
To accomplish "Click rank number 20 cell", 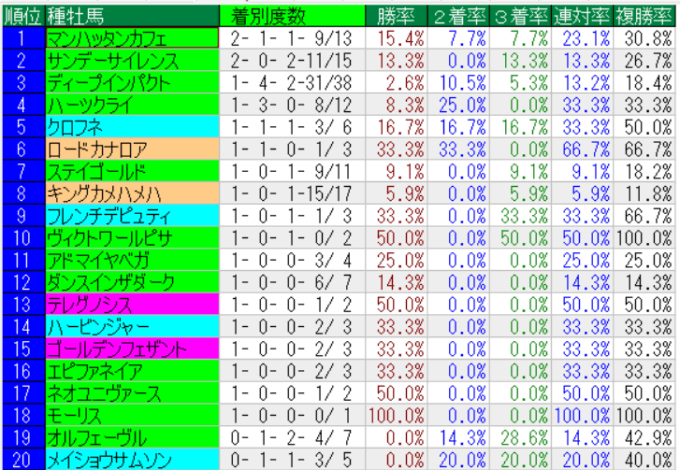I will click(x=23, y=459).
